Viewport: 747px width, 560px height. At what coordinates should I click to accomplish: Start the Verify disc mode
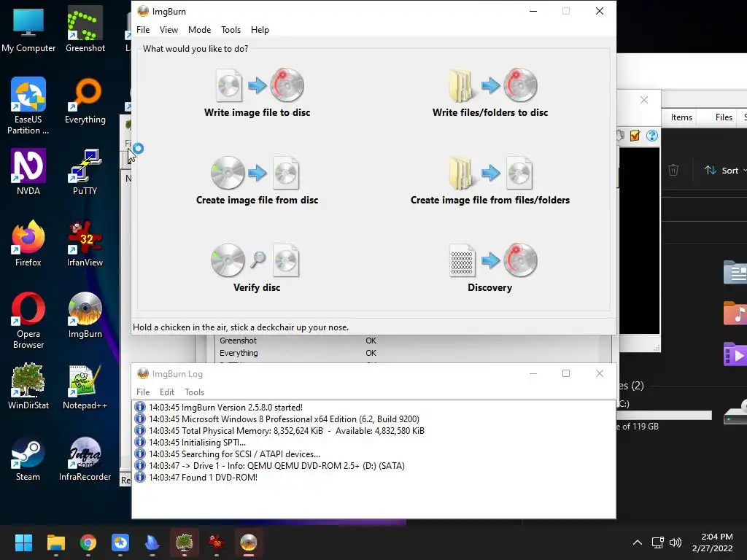pos(257,268)
